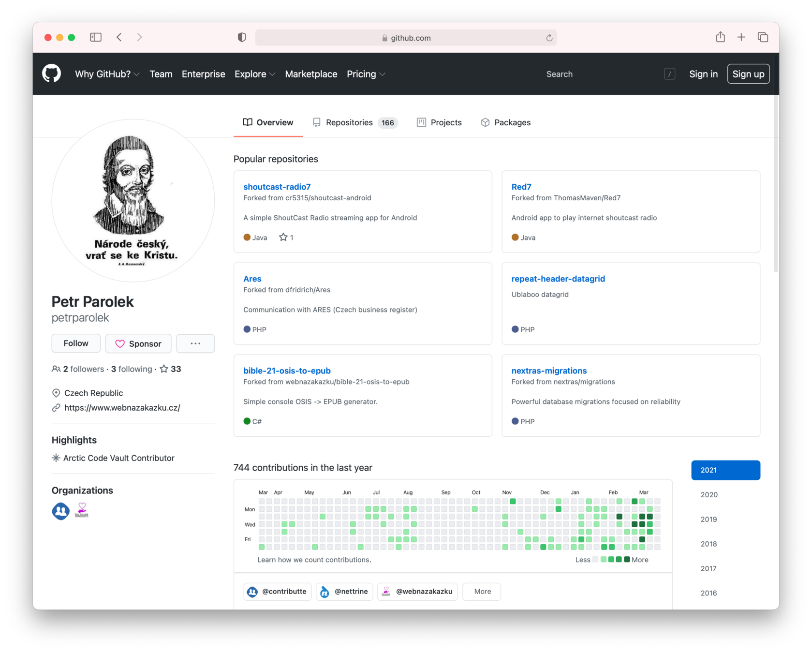This screenshot has width=812, height=653.
Task: Click the lock icon in address bar
Action: pos(384,38)
